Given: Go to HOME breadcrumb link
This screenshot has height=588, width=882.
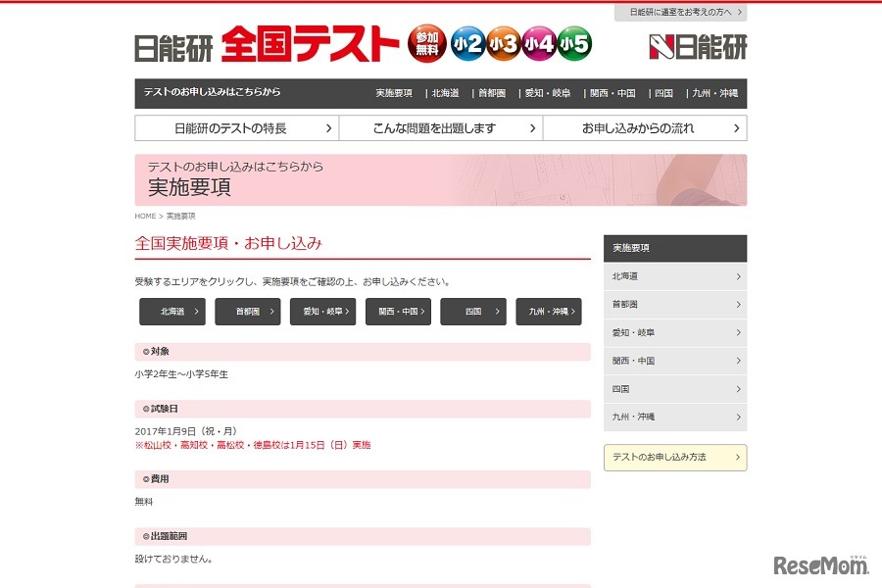Looking at the screenshot, I should click(x=145, y=216).
